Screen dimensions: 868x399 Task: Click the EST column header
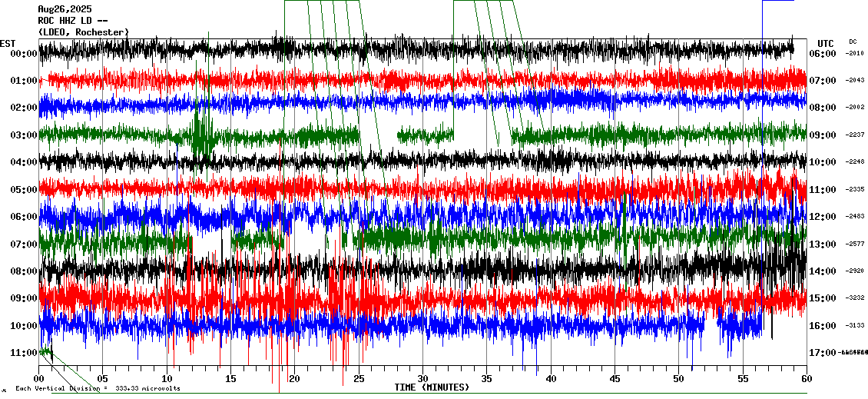click(8, 43)
